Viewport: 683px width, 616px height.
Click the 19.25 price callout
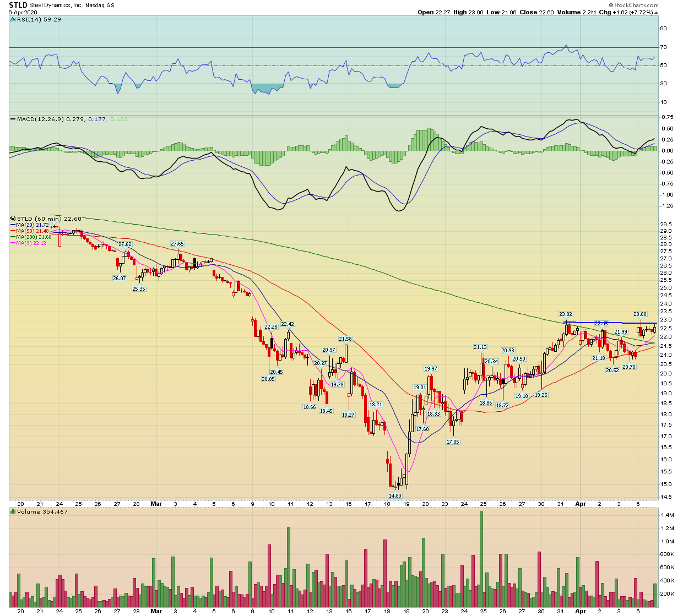(541, 395)
